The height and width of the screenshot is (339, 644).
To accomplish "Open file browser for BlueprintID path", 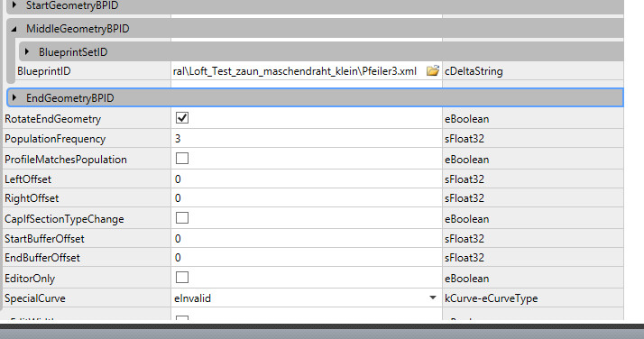I will (x=432, y=71).
